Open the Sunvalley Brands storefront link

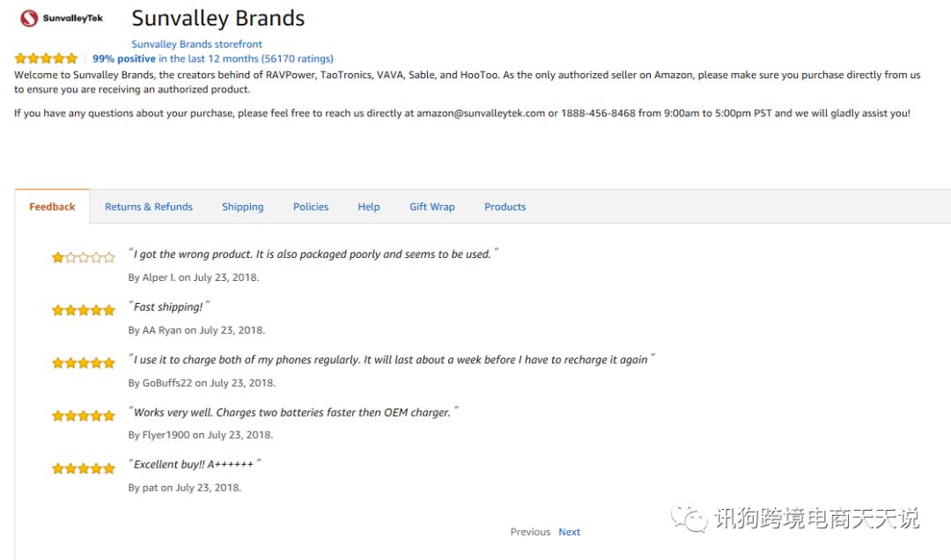coord(196,44)
